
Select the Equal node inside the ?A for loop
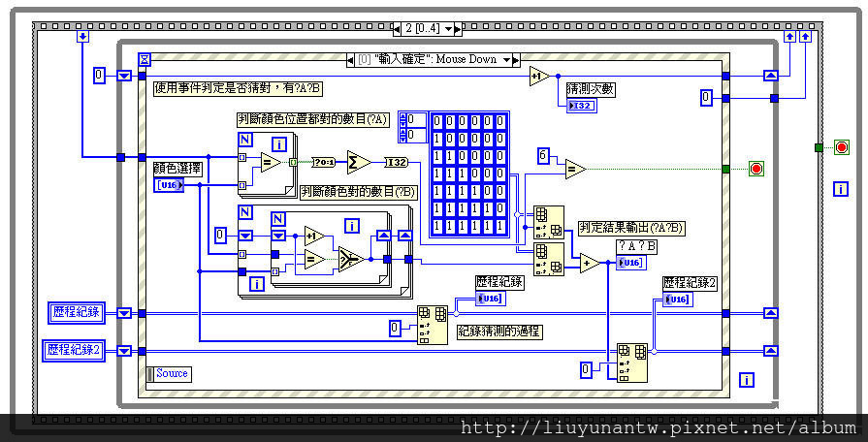[272, 162]
